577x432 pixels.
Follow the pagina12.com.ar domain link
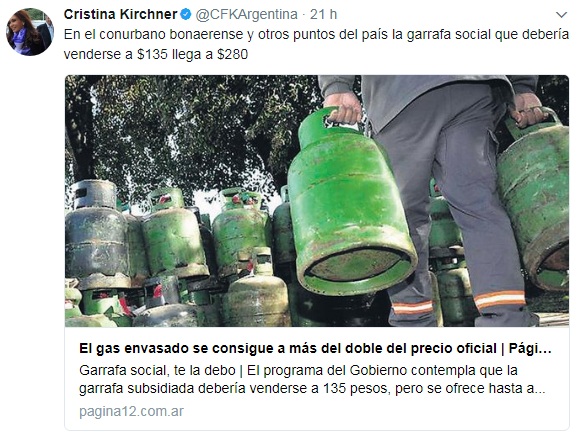(131, 411)
